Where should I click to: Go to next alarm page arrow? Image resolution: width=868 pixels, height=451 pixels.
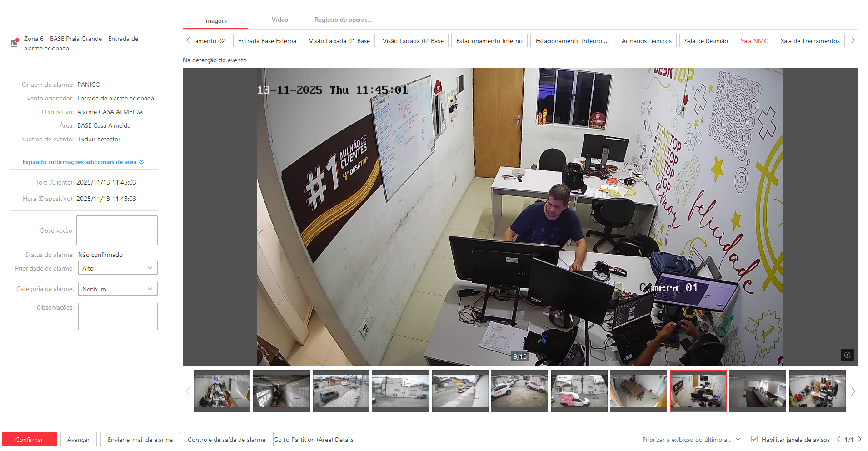(x=859, y=439)
